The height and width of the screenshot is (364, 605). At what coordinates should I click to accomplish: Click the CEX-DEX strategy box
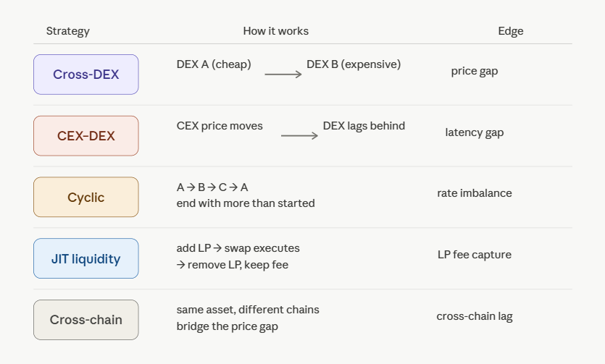86,136
